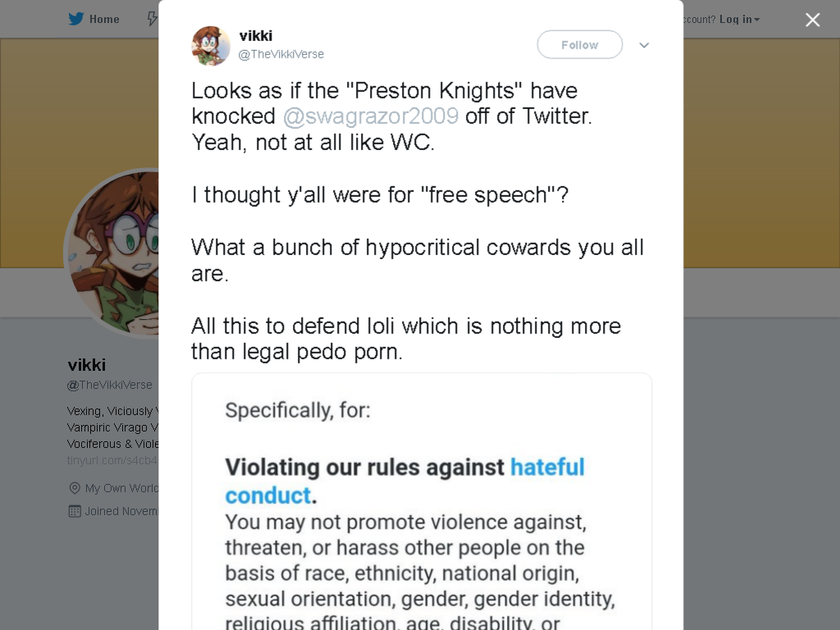
Task: Click the vikki display name in tweet
Action: [256, 36]
